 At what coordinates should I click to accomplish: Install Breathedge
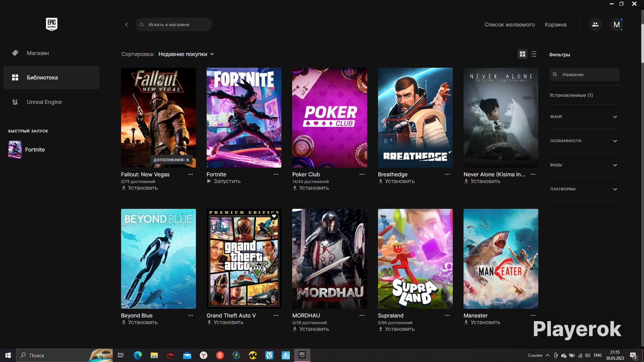[x=397, y=181]
